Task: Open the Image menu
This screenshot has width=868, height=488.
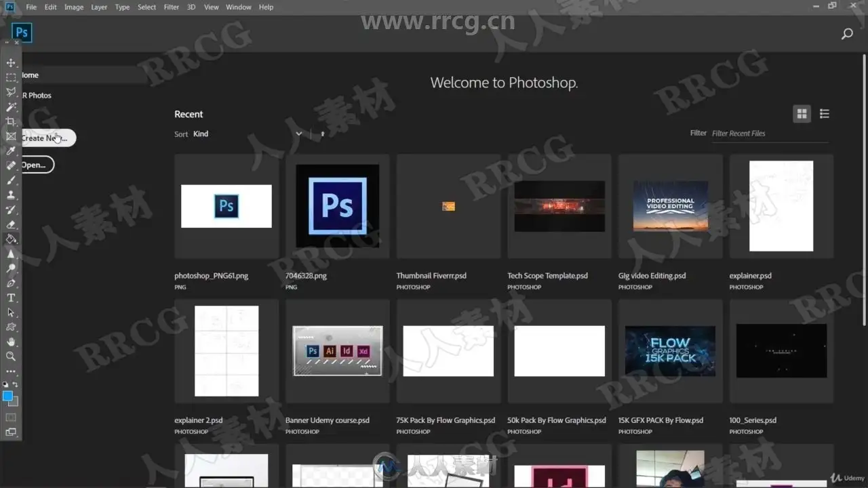Action: click(x=74, y=7)
